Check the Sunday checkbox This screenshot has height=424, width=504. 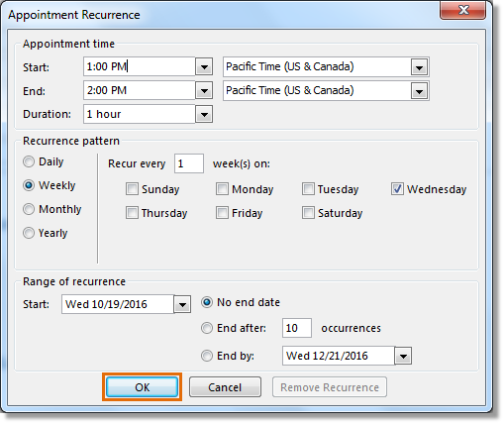[x=132, y=189]
